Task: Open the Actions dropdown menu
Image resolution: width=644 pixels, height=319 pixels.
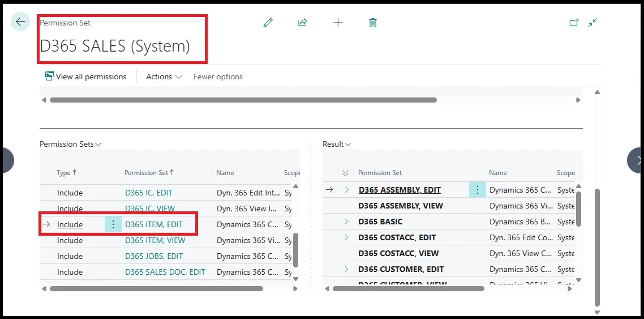Action: click(x=164, y=76)
